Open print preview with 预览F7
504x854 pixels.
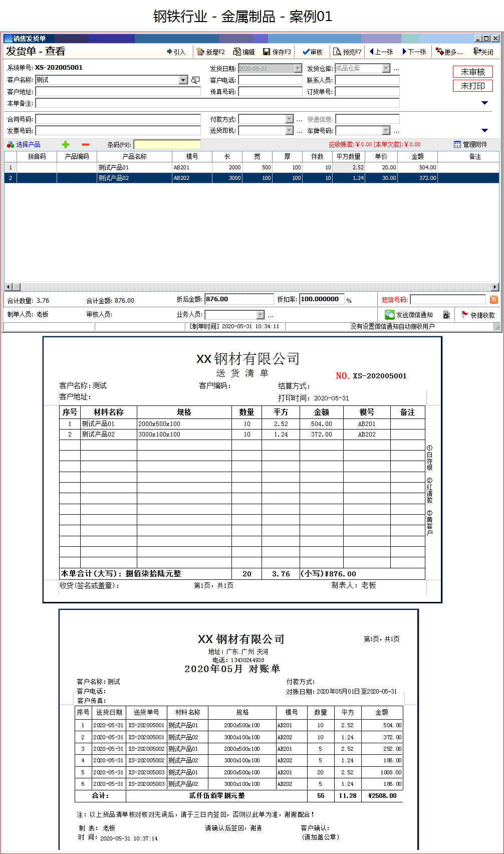348,52
